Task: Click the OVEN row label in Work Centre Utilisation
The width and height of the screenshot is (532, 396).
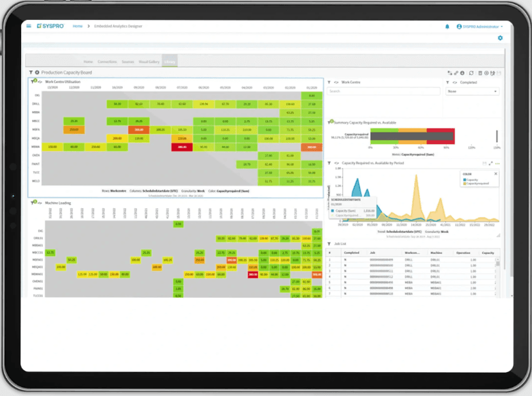Action: click(36, 155)
